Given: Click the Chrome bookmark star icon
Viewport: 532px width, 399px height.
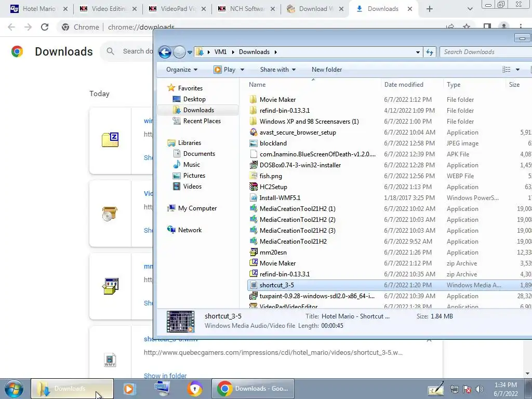Looking at the screenshot, I should pyautogui.click(x=467, y=27).
